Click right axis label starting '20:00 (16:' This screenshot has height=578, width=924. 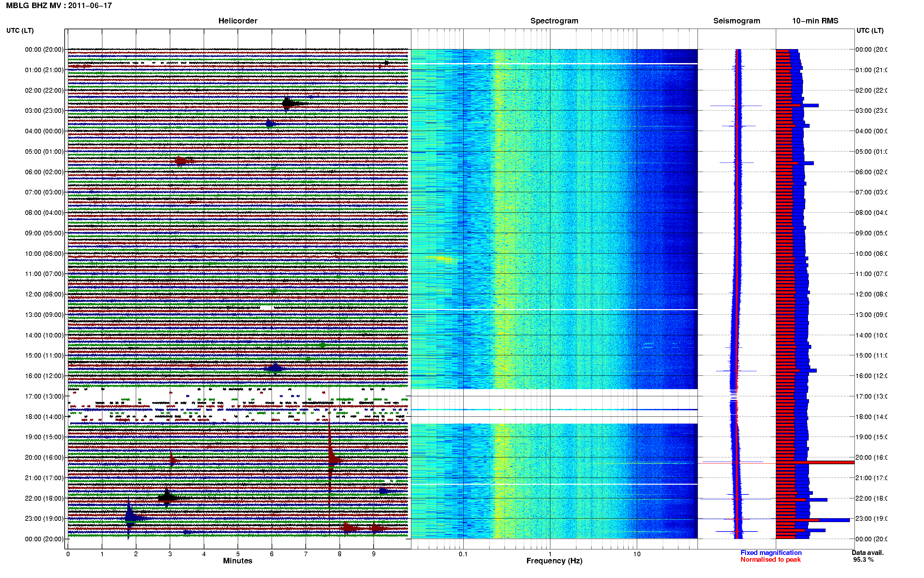tap(871, 457)
